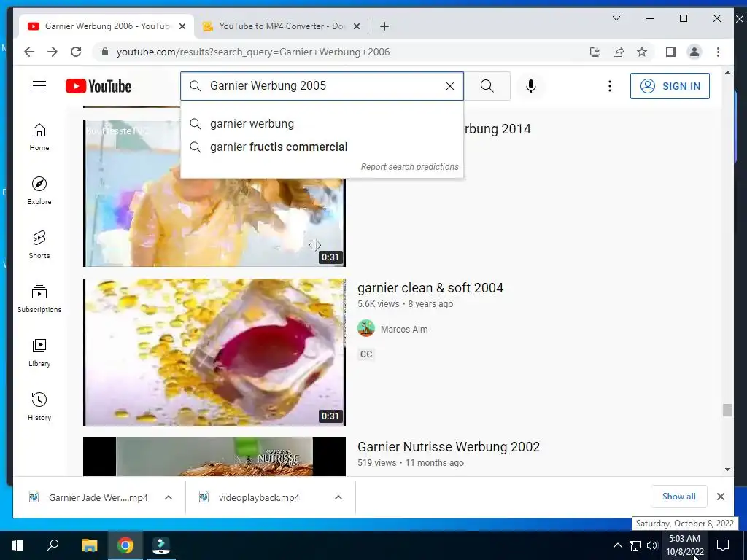Viewport: 747px width, 560px height.
Task: Bookmark this page with the star
Action: [x=642, y=52]
